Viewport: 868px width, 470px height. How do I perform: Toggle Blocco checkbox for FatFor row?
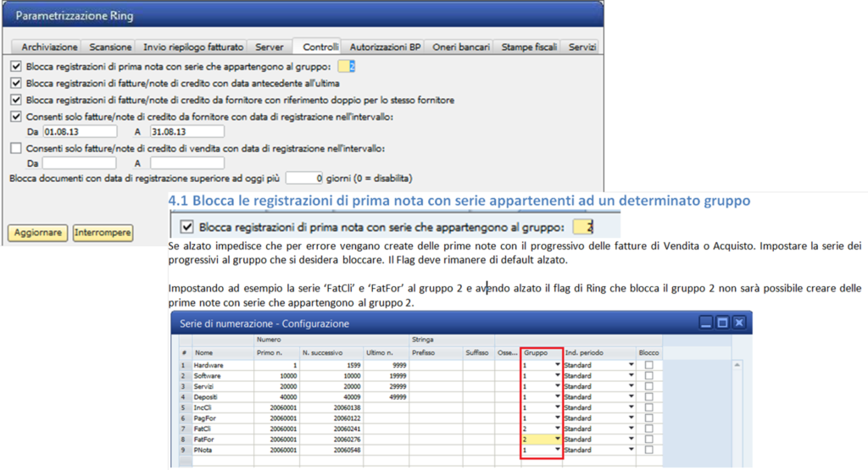(x=648, y=439)
